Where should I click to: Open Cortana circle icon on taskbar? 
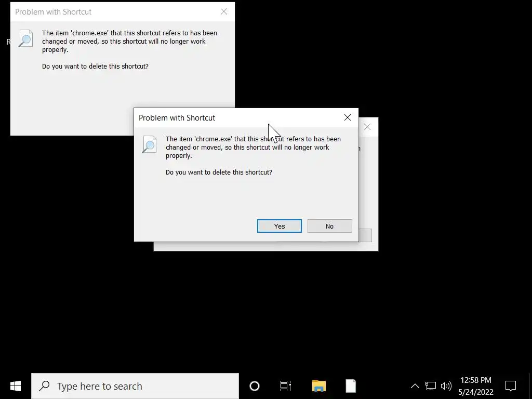coord(255,386)
